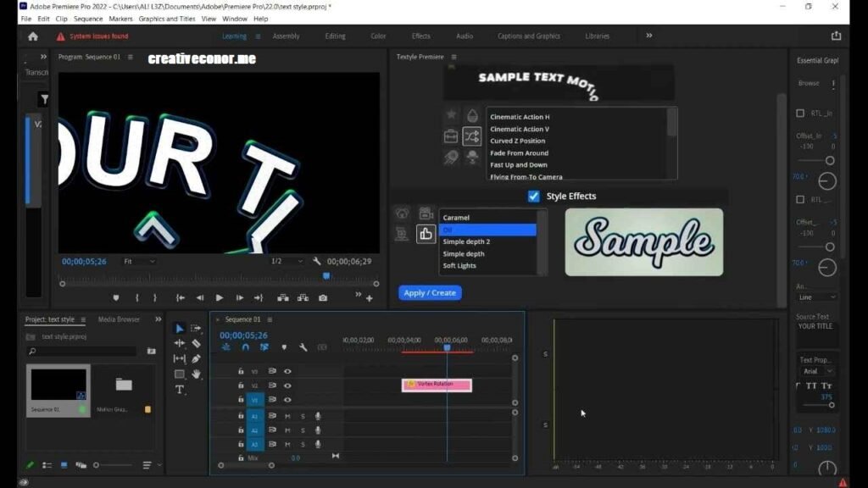This screenshot has width=868, height=488.
Task: Click the star favorites icon in Textyle
Action: click(x=451, y=114)
